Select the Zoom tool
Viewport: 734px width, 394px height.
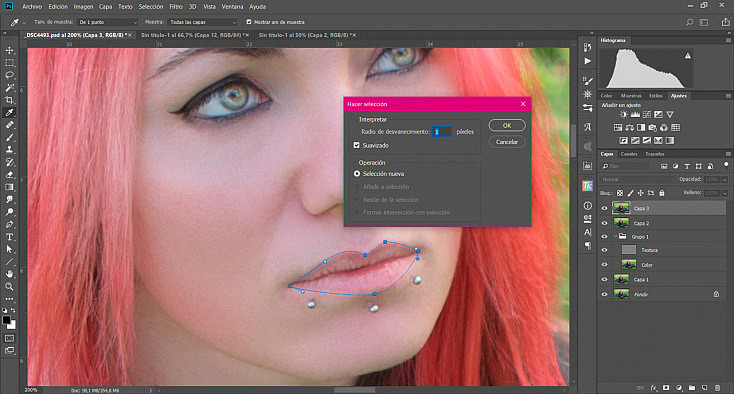coord(9,286)
